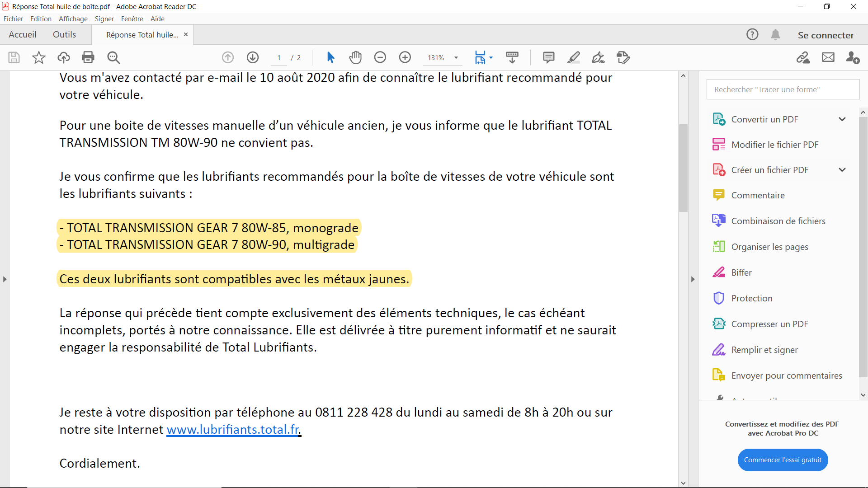Expand the Créer un fichier PDF section
The width and height of the screenshot is (868, 488).
[x=842, y=170]
